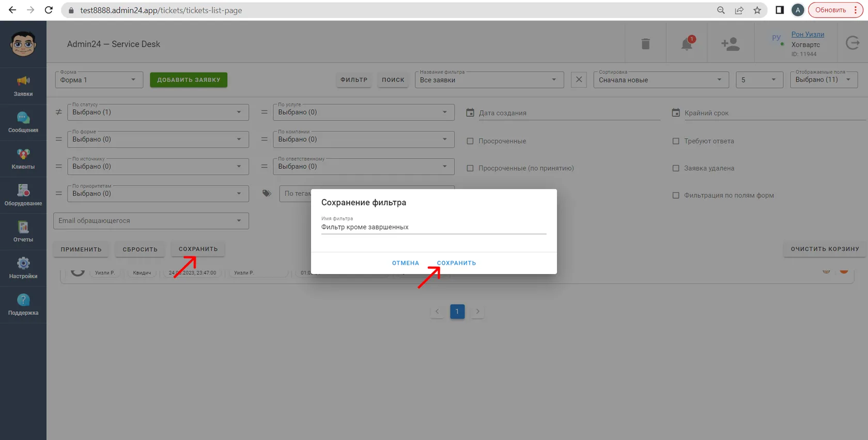Click the ФИЛЬТР tab button

(x=354, y=80)
